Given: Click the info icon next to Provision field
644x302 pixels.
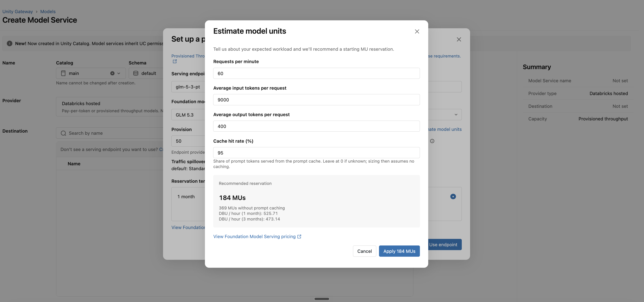Looking at the screenshot, I should [432, 141].
